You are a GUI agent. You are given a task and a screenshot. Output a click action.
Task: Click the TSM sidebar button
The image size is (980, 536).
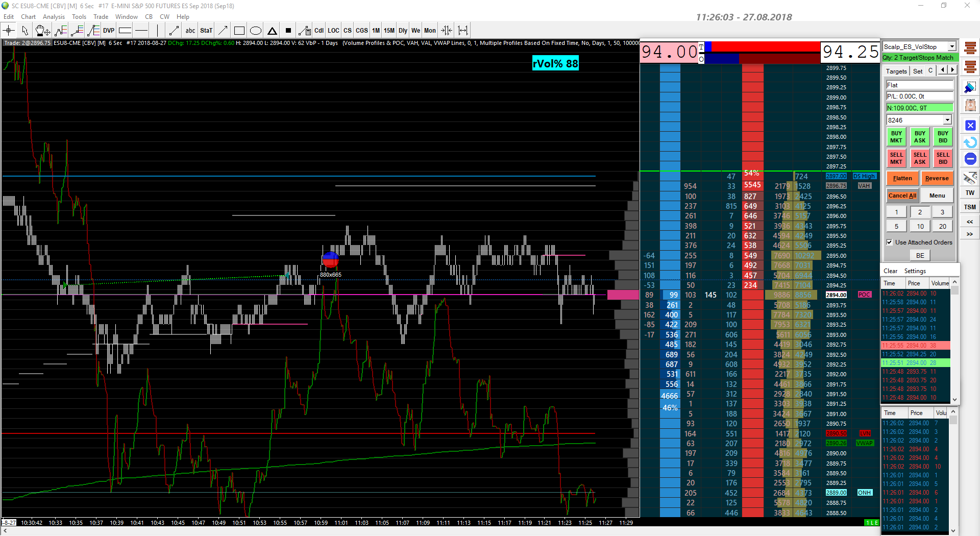tap(970, 207)
